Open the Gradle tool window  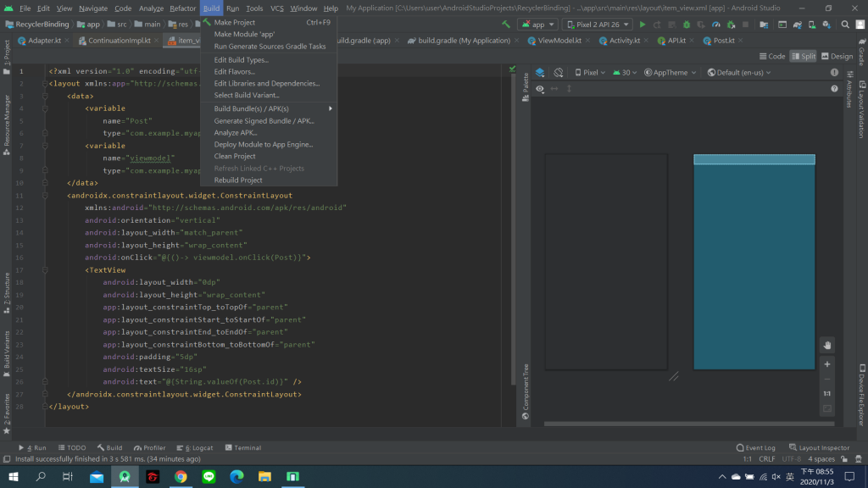[862, 52]
